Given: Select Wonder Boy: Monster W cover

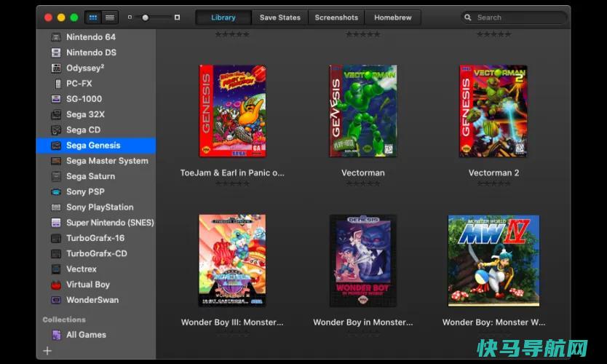Looking at the screenshot, I should (493, 260).
